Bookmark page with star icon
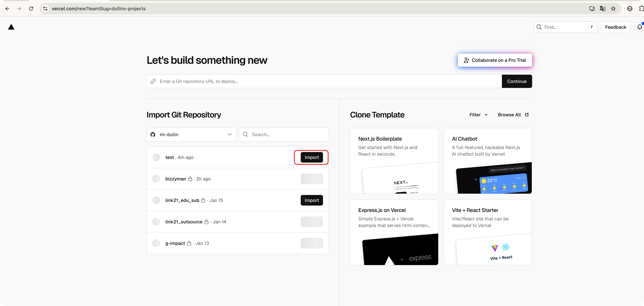The width and height of the screenshot is (644, 306). pos(613,8)
